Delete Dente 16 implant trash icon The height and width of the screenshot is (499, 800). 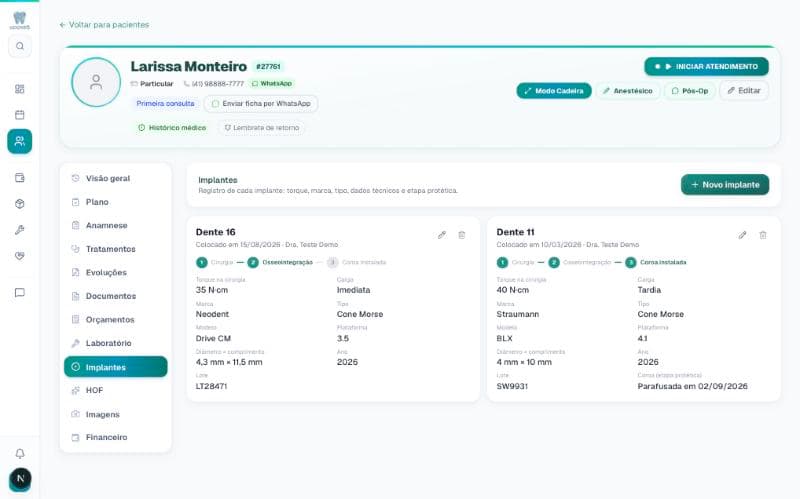tap(462, 235)
